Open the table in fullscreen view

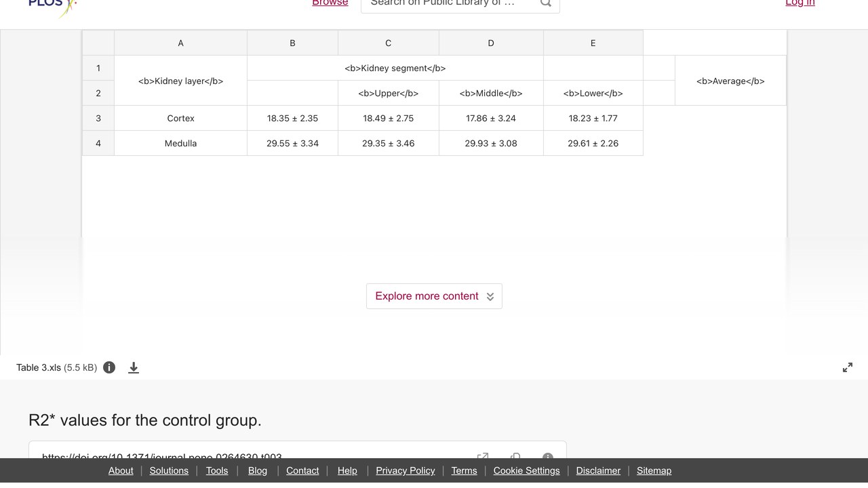click(848, 367)
